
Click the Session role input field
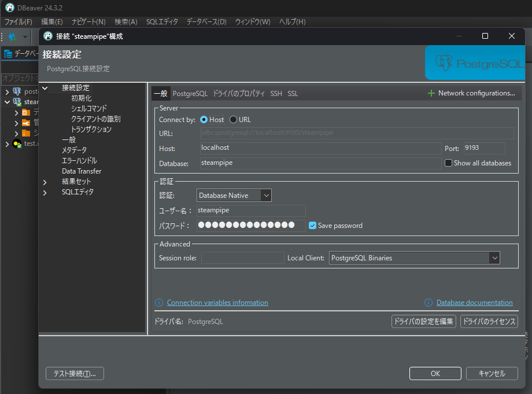(243, 258)
